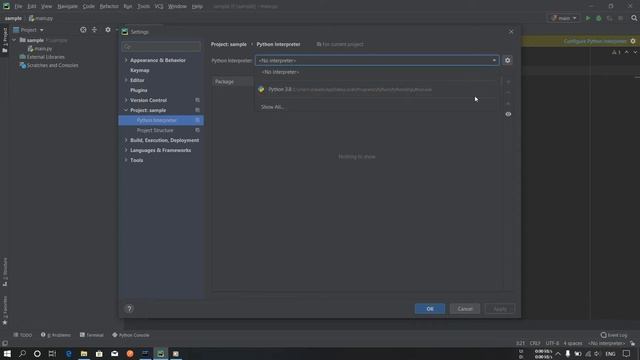Viewport: 640px width, 360px height.
Task: Select Project Structure in Settings sidebar
Action: click(155, 130)
